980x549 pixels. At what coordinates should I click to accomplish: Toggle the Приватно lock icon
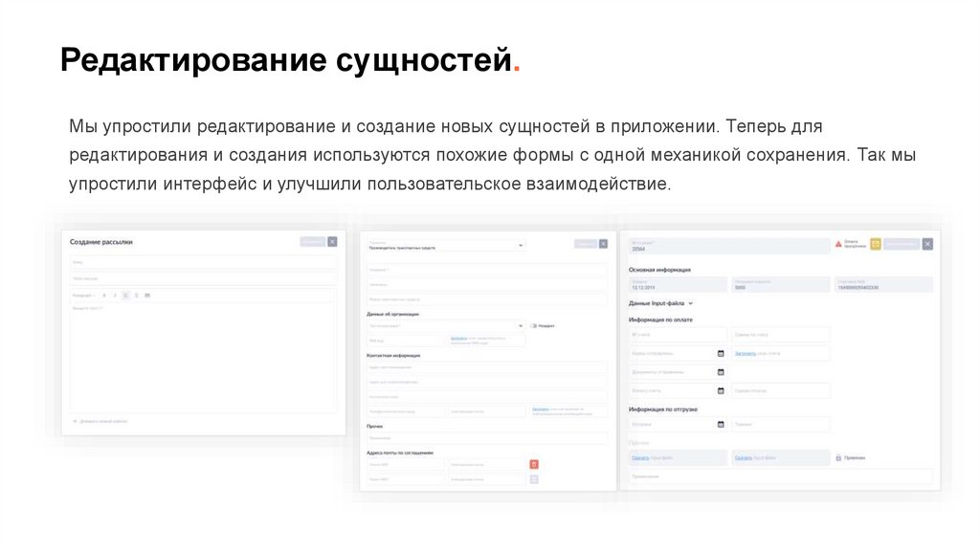(x=838, y=458)
